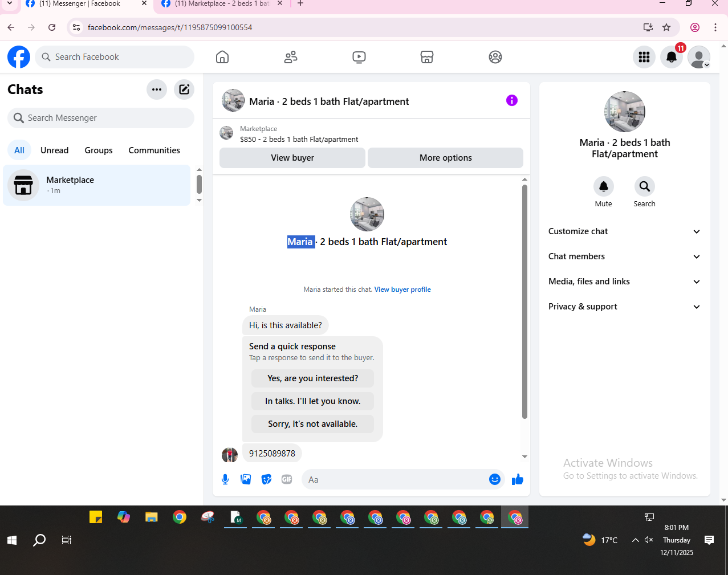
Task: Open the Marketplace storefront icon in top navigation
Action: click(427, 57)
